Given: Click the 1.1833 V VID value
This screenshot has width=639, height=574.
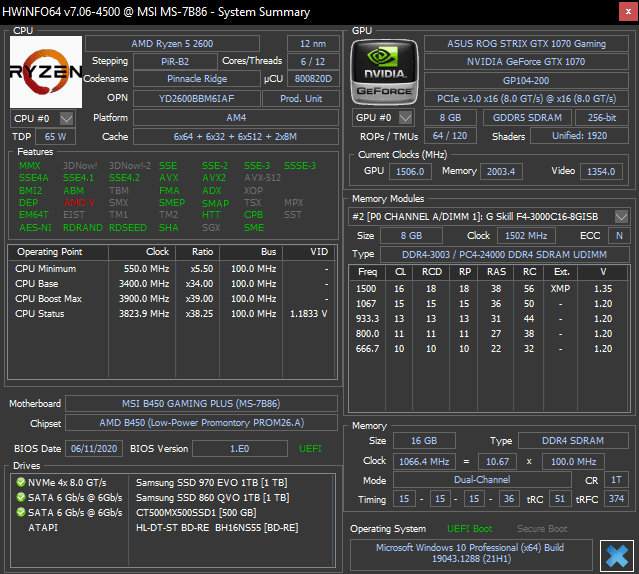Looking at the screenshot, I should click(x=308, y=314).
